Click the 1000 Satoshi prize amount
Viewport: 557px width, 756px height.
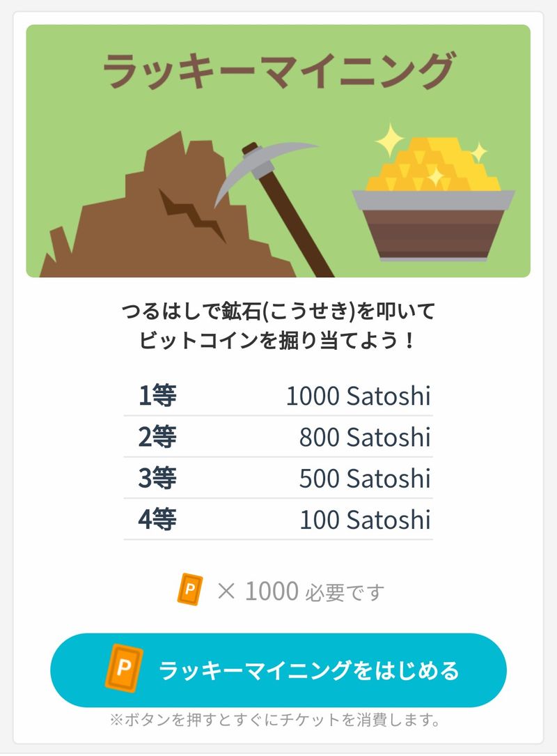pos(358,396)
